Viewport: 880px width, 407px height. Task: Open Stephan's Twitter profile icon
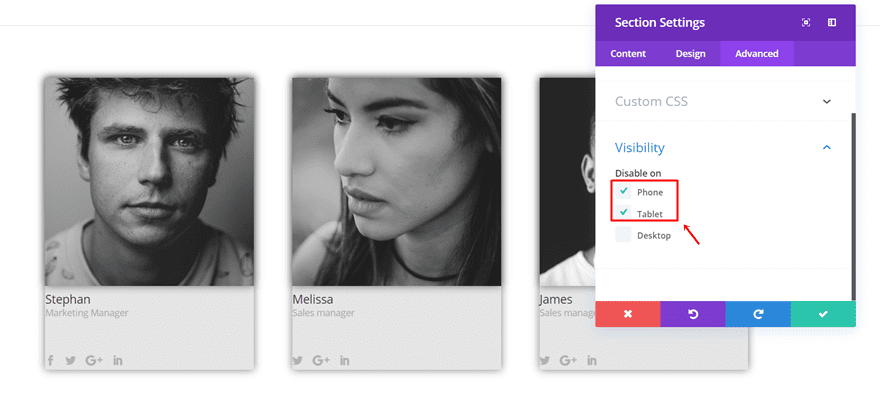(70, 360)
